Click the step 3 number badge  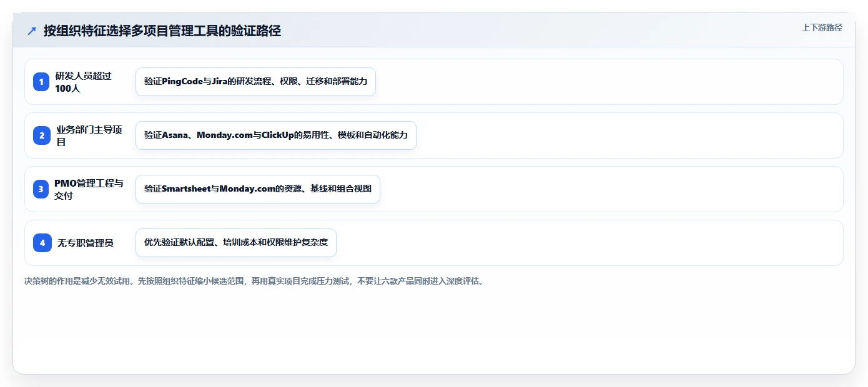click(x=41, y=189)
